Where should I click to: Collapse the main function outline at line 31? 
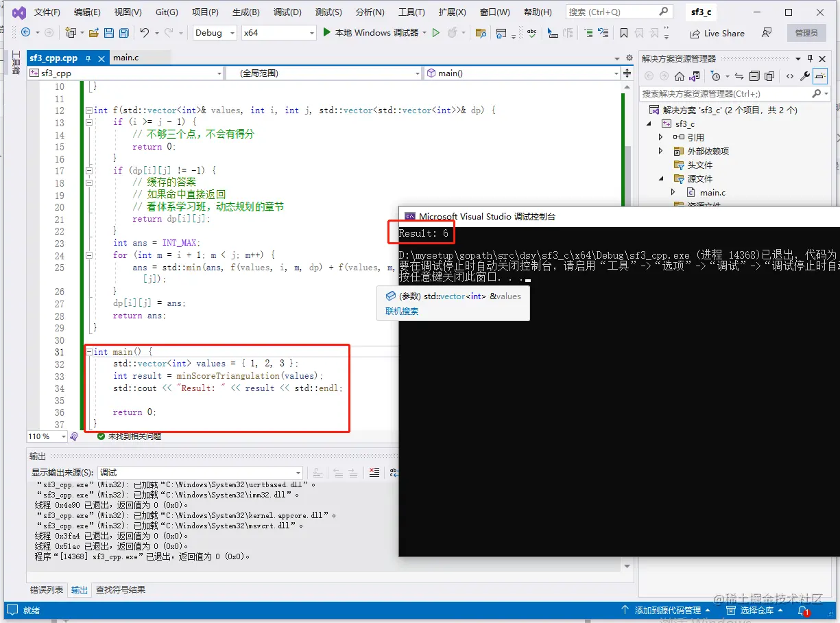[88, 352]
